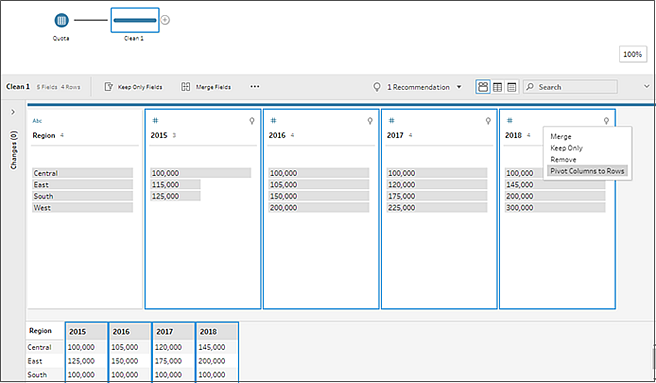Click the 2016 field name in profile card
The height and width of the screenshot is (383, 656).
(277, 135)
